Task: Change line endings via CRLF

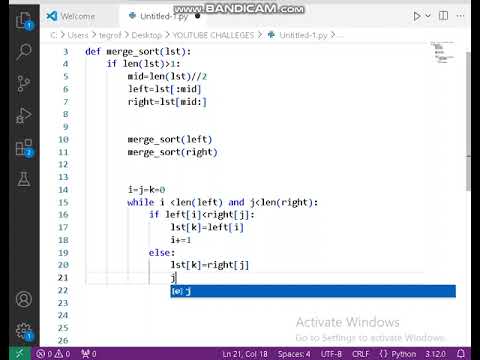Action: 361,354
